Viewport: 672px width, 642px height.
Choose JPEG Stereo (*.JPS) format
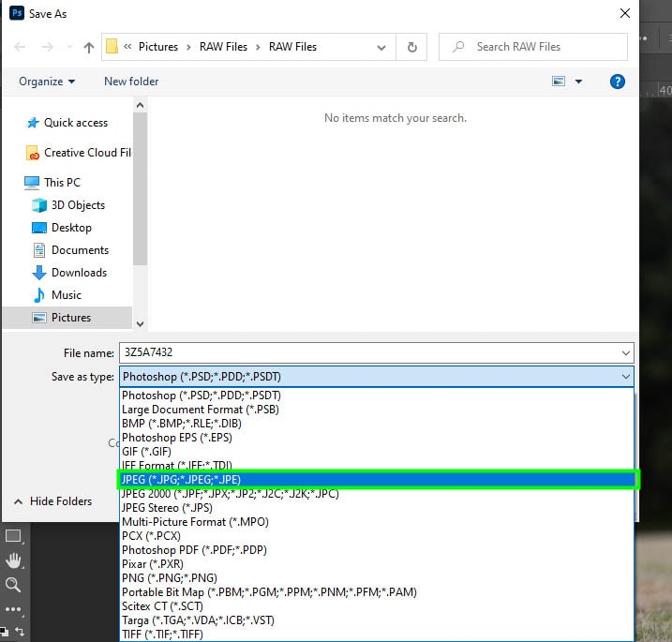pyautogui.click(x=377, y=508)
